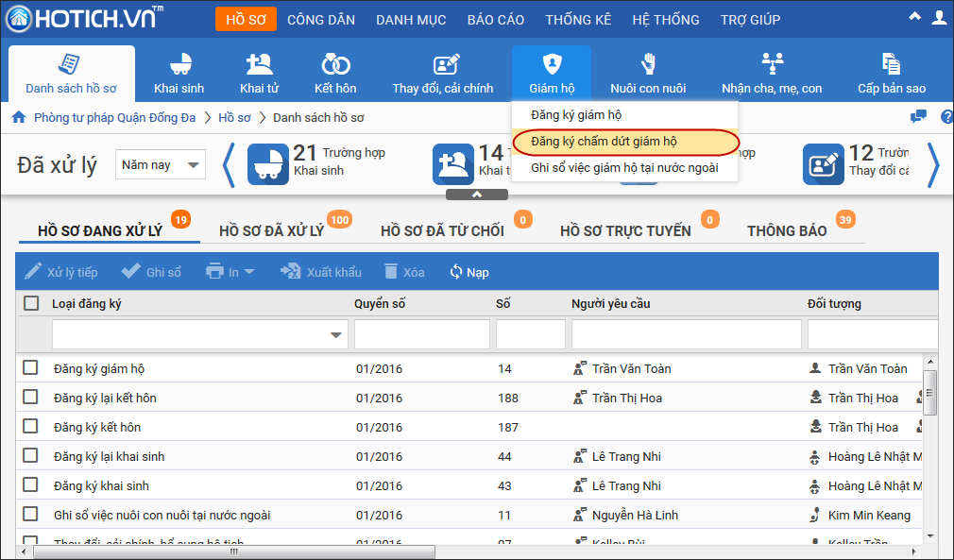The width and height of the screenshot is (954, 560).
Task: Select Đăng ký chấm dứt giám hộ menu item
Action: (604, 142)
